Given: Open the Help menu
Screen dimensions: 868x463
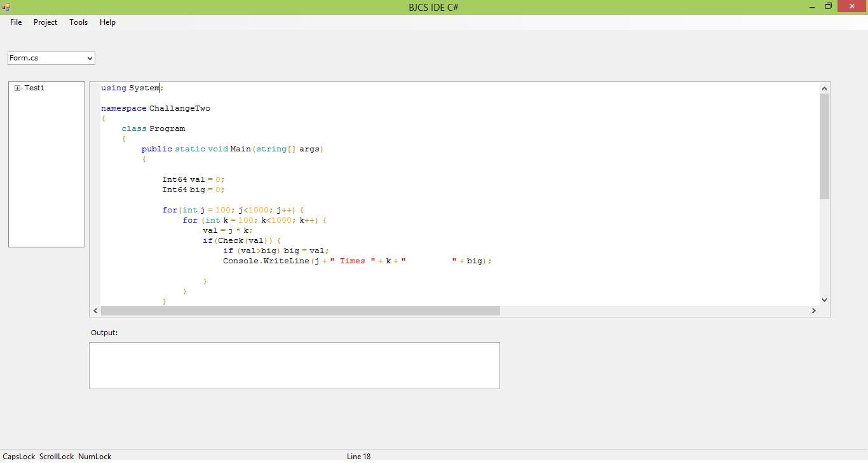Looking at the screenshot, I should pyautogui.click(x=107, y=22).
